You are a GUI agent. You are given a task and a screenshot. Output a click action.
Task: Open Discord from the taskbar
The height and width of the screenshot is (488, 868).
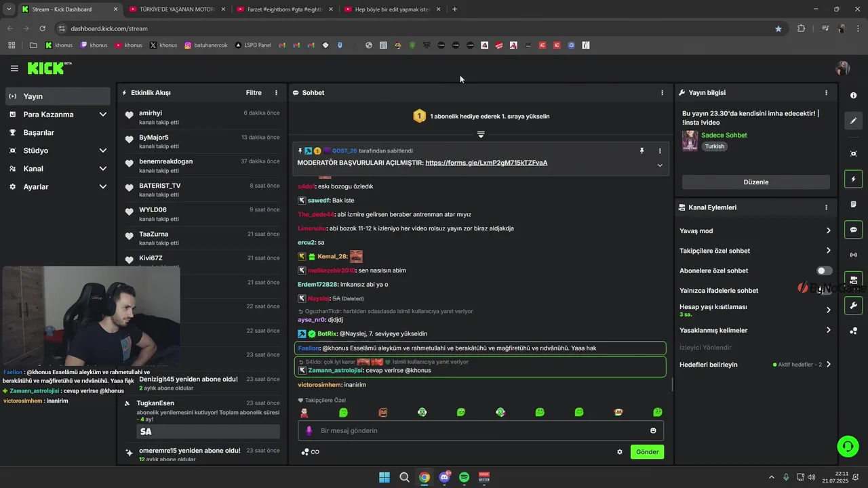445,477
